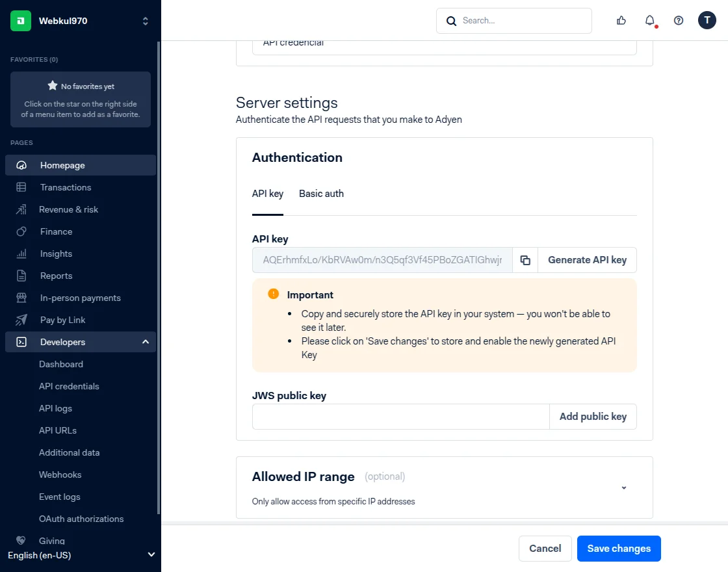Open Developers Dashboard subpage

[61, 364]
